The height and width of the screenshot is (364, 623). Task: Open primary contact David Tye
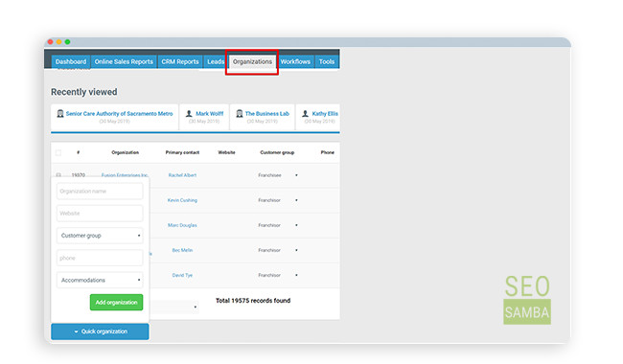coord(182,275)
